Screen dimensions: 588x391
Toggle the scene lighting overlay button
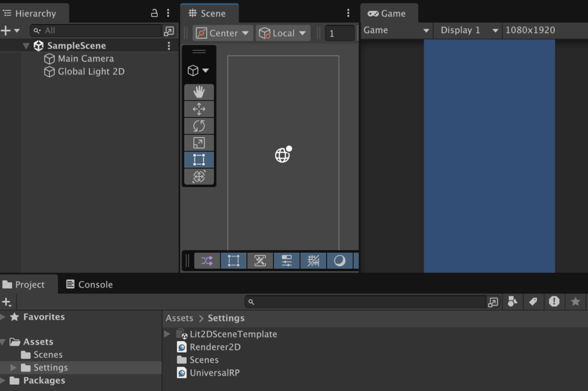point(339,261)
